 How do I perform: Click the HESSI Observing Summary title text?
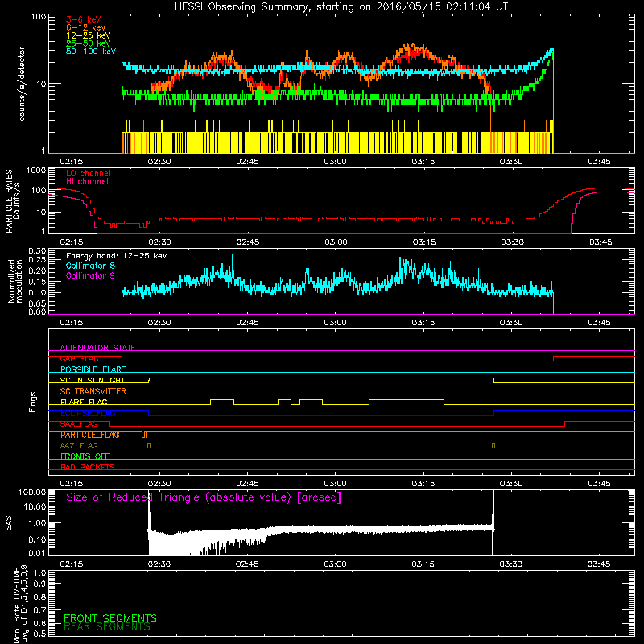tap(341, 7)
